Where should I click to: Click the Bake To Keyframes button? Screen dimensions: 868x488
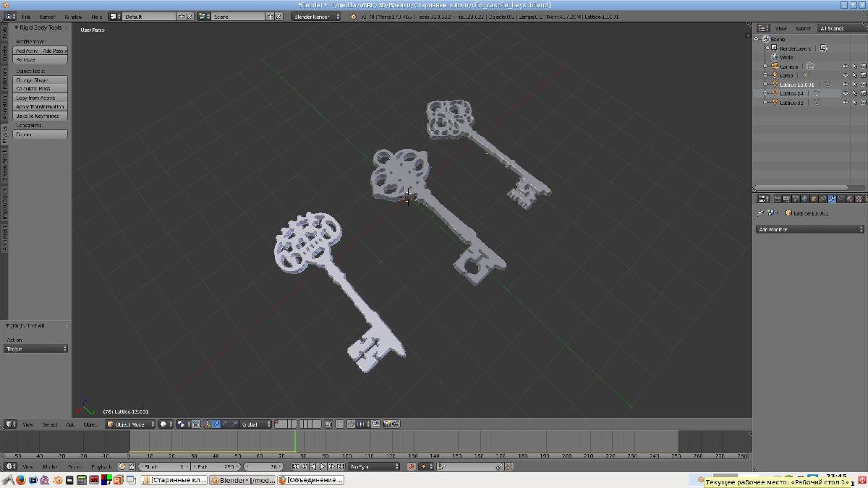[41, 116]
